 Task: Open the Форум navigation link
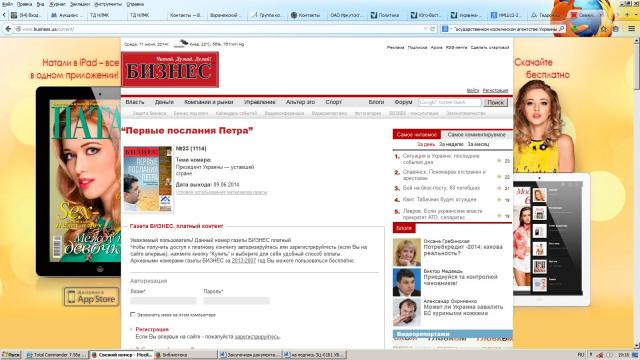click(x=403, y=102)
